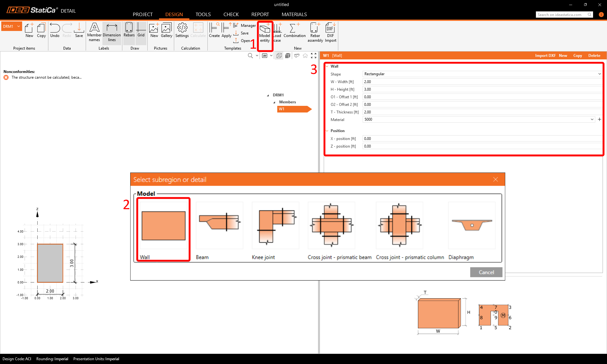
Task: Open calculation Settings gear icon
Action: (x=182, y=30)
